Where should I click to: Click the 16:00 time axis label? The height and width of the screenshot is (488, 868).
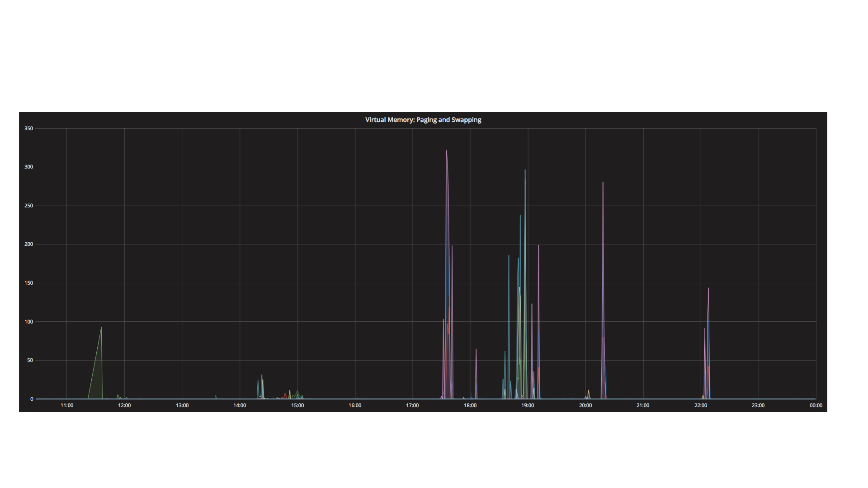tap(355, 405)
